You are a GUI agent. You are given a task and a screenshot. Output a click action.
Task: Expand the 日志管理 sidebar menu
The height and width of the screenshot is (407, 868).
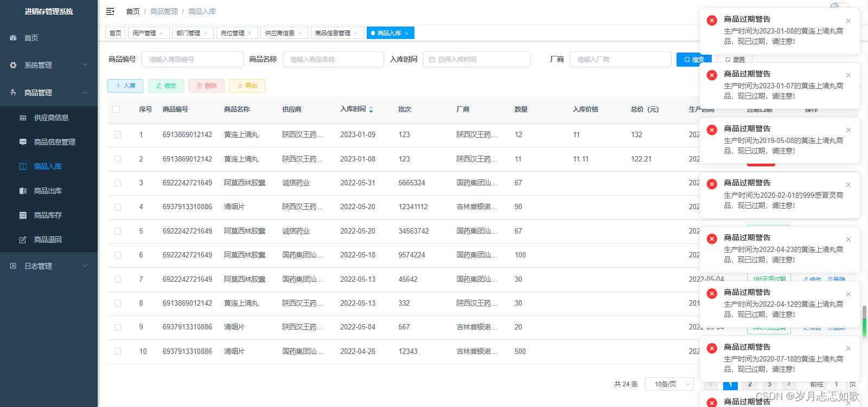[49, 266]
